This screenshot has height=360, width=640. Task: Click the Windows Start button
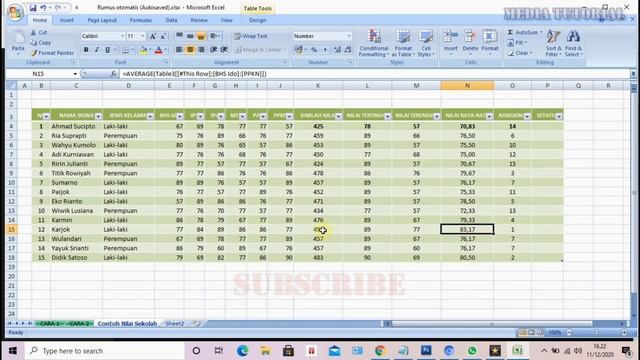pyautogui.click(x=13, y=351)
